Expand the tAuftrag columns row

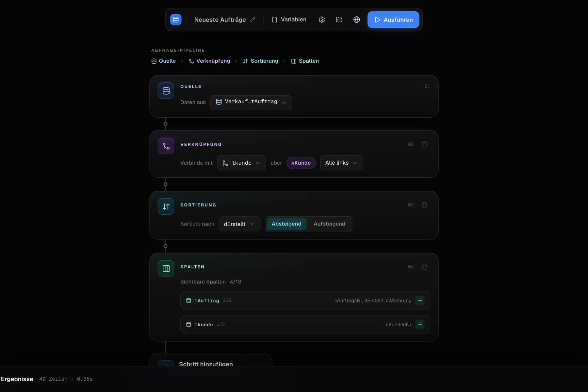click(305, 301)
